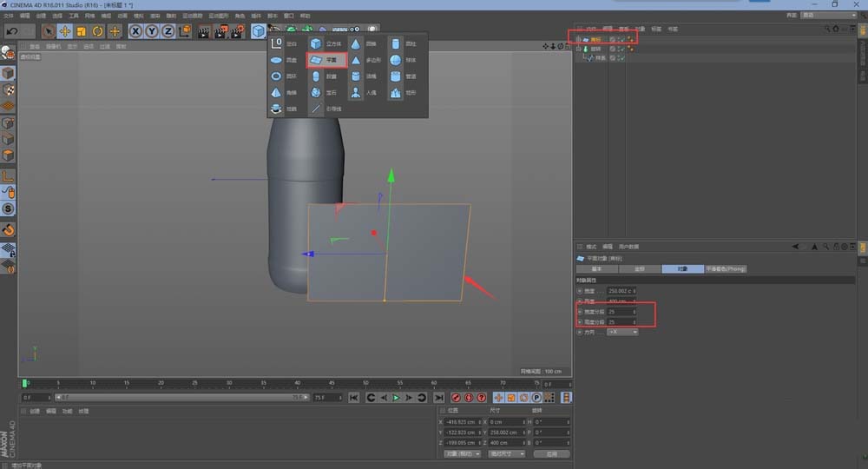Open the 文件 (File) menu
The width and height of the screenshot is (868, 469).
click(x=10, y=16)
